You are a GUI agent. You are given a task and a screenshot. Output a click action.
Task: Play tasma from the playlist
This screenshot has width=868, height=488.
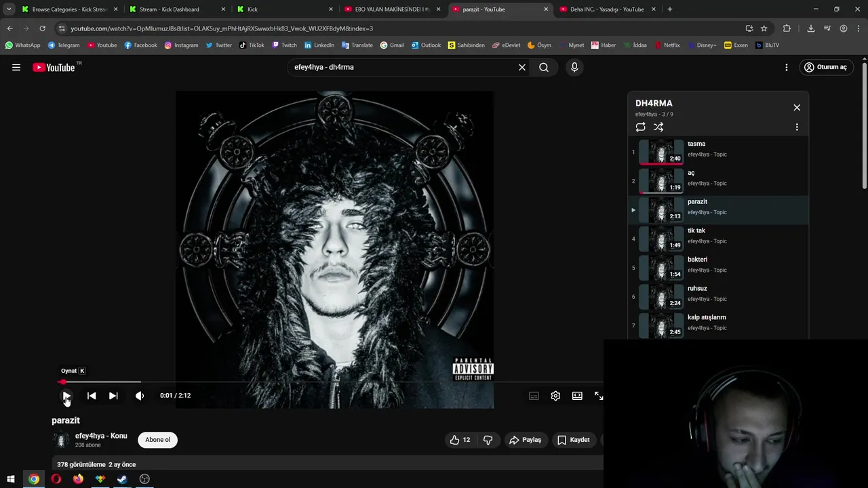point(718,152)
